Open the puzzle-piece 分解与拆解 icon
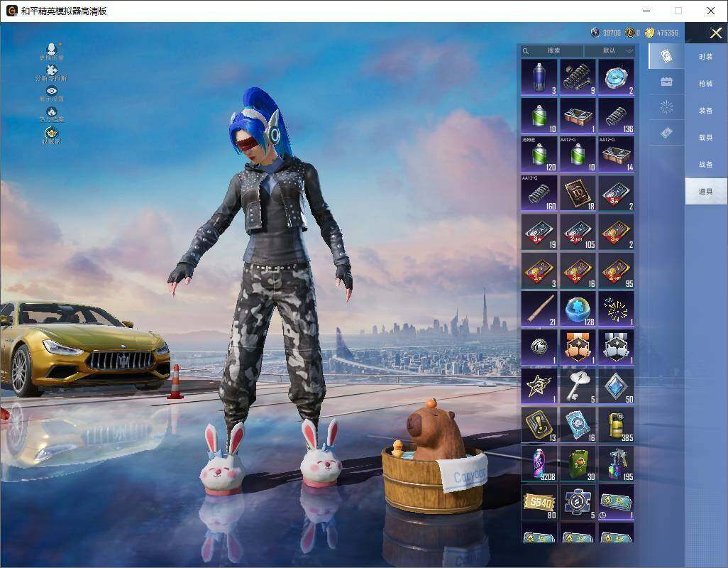The width and height of the screenshot is (728, 568). click(x=52, y=73)
